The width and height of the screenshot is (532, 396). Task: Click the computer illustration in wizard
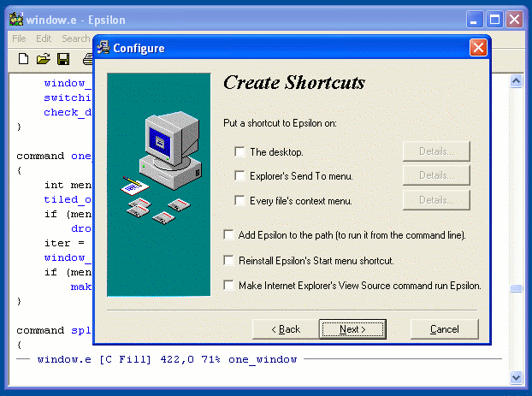pyautogui.click(x=159, y=185)
